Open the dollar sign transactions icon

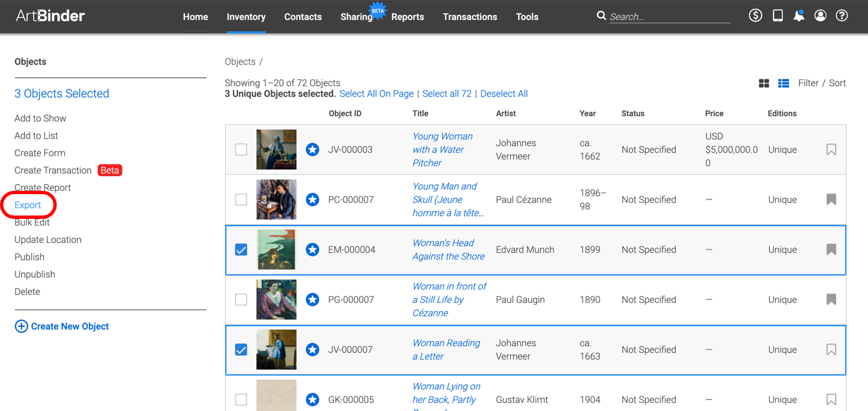[755, 15]
